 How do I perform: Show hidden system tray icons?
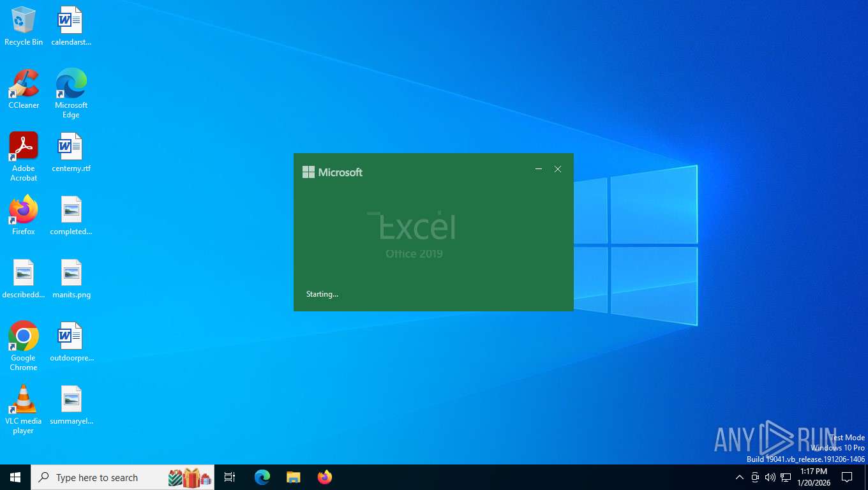coord(740,477)
